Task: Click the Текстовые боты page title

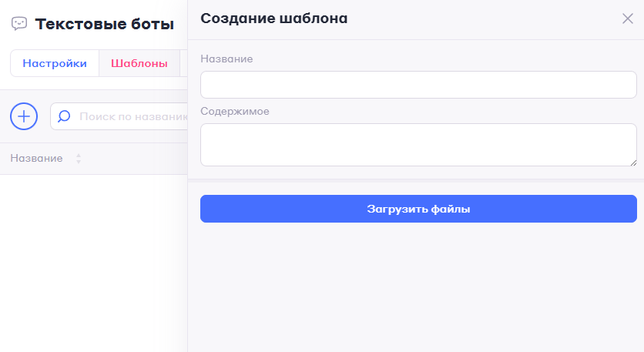Action: 105,24
